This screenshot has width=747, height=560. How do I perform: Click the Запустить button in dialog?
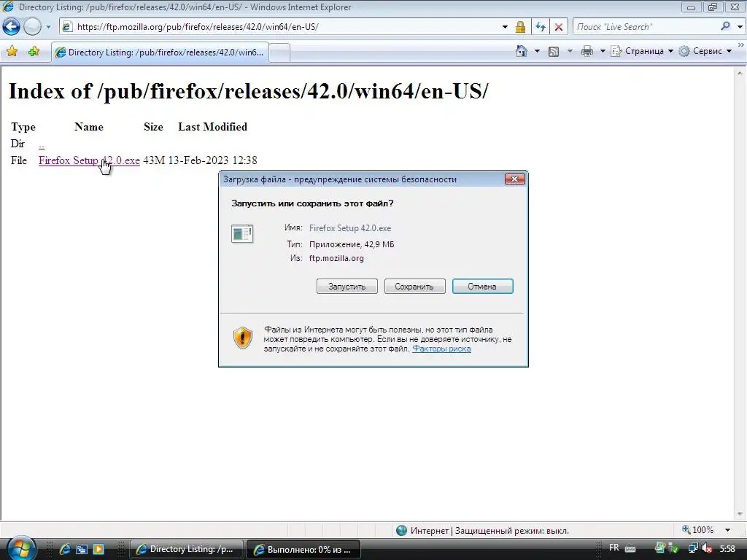point(347,286)
